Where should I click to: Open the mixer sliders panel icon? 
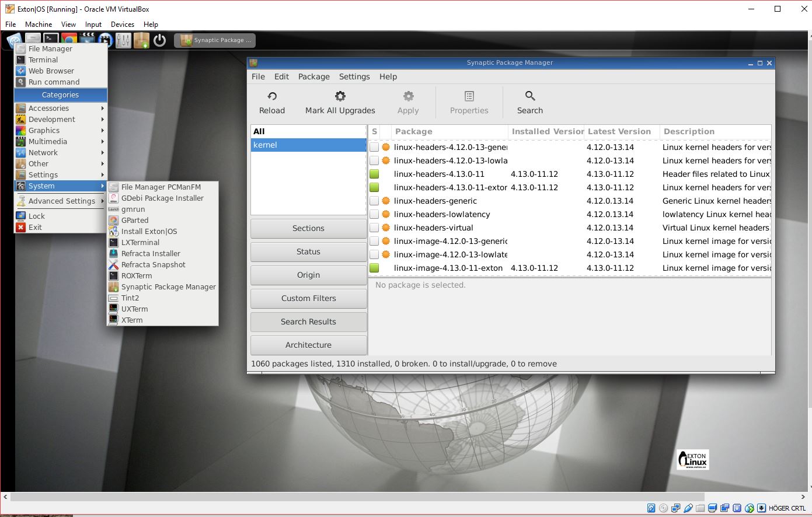click(123, 40)
